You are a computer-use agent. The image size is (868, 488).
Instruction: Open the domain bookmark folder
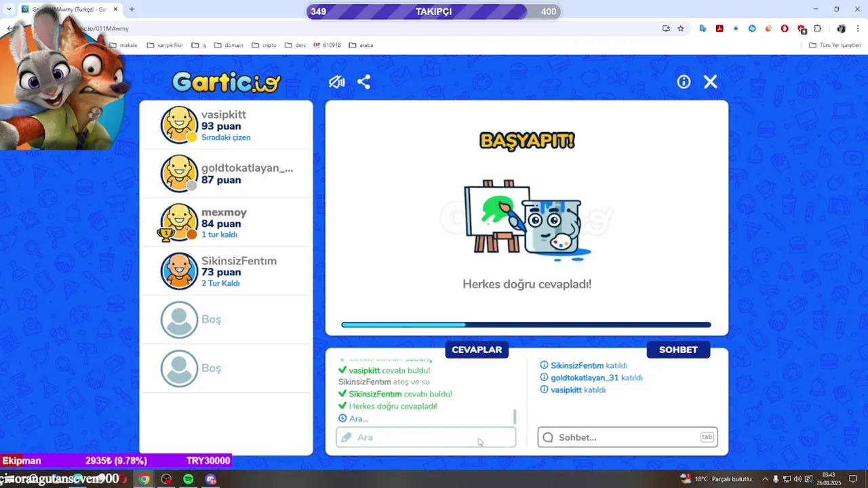coord(229,45)
